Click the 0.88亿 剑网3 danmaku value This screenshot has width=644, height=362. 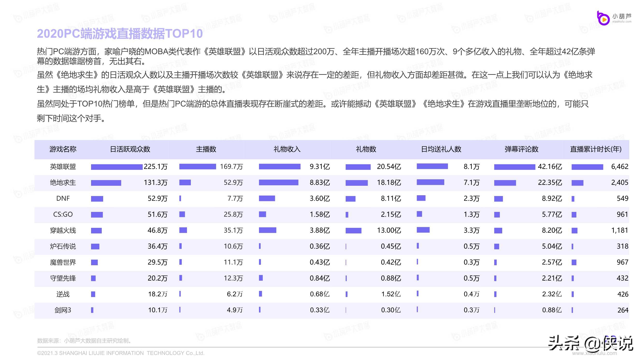(552, 310)
